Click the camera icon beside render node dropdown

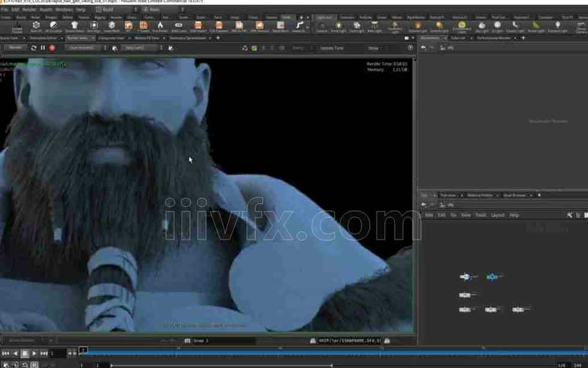[x=115, y=48]
